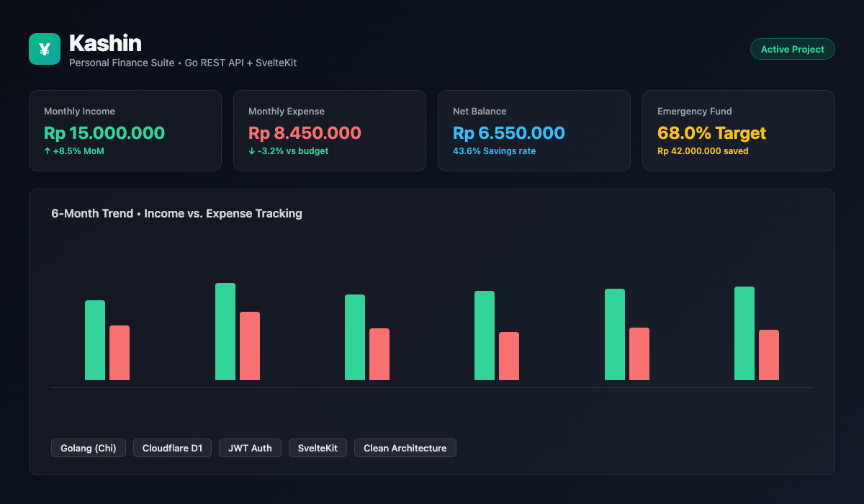Open the Monthly Income card

pyautogui.click(x=125, y=130)
